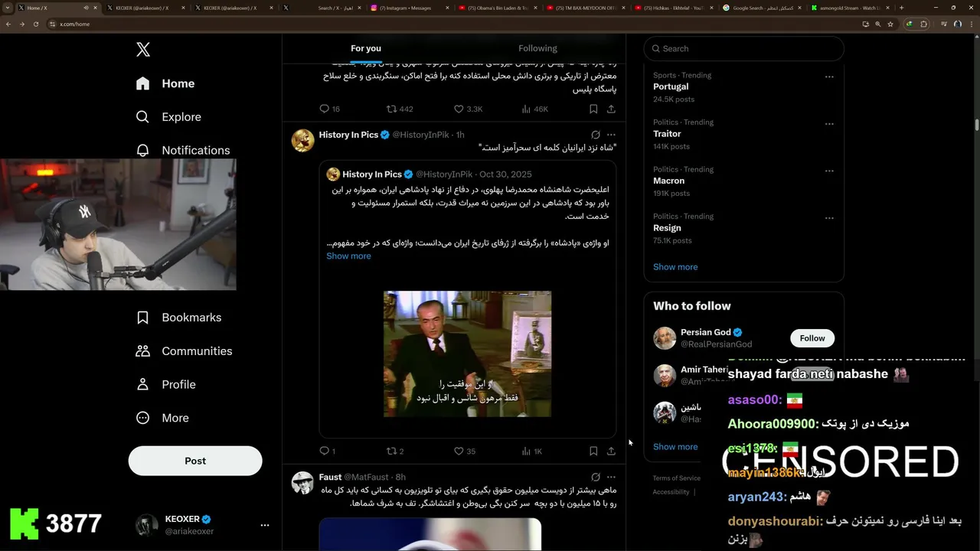Viewport: 980px width, 551px height.
Task: Open more options on History In Pics post
Action: coord(611,135)
